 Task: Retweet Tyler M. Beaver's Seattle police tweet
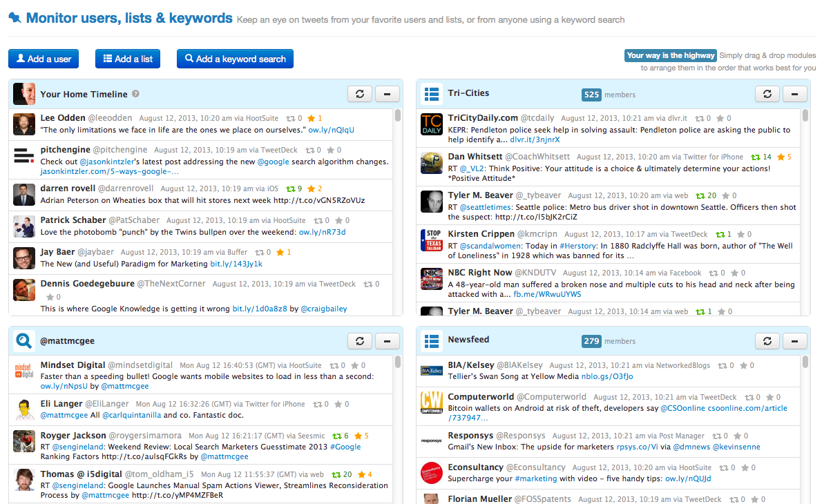click(700, 196)
